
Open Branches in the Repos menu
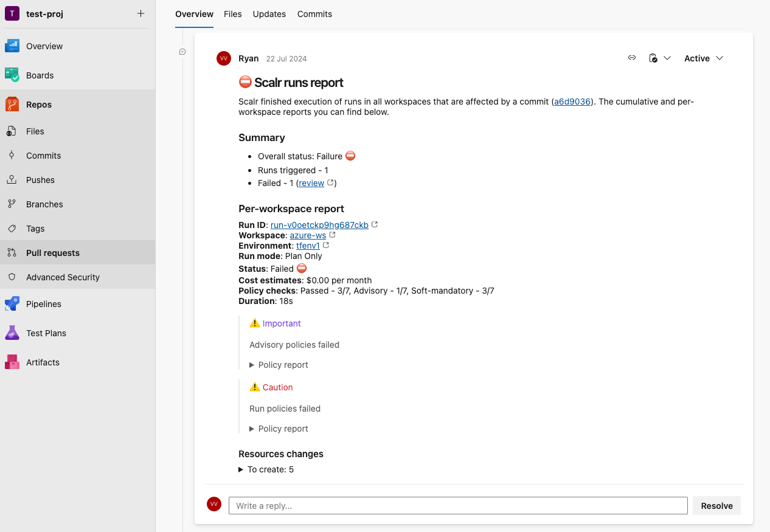pyautogui.click(x=77, y=204)
